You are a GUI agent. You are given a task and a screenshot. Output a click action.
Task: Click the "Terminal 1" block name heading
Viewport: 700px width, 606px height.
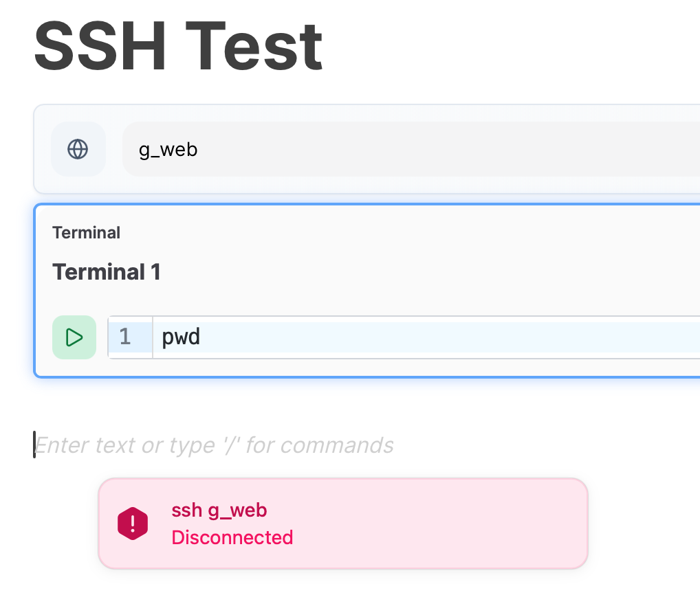click(107, 272)
